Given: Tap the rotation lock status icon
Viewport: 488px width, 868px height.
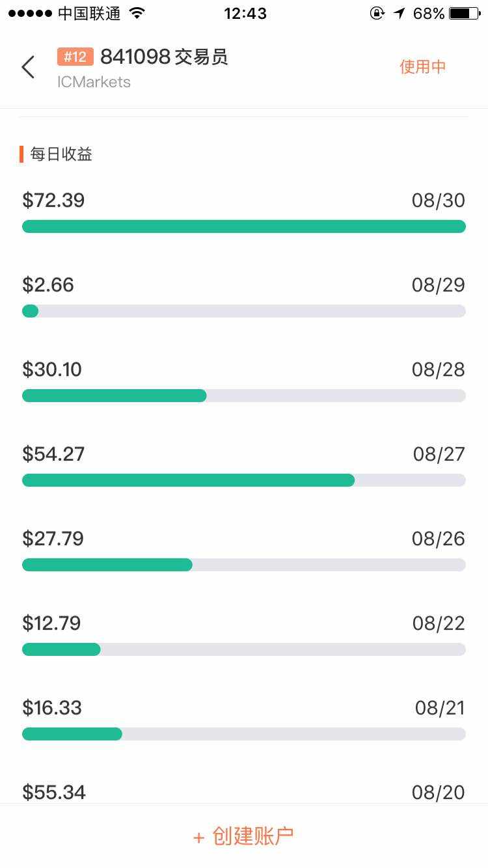Looking at the screenshot, I should [x=377, y=13].
